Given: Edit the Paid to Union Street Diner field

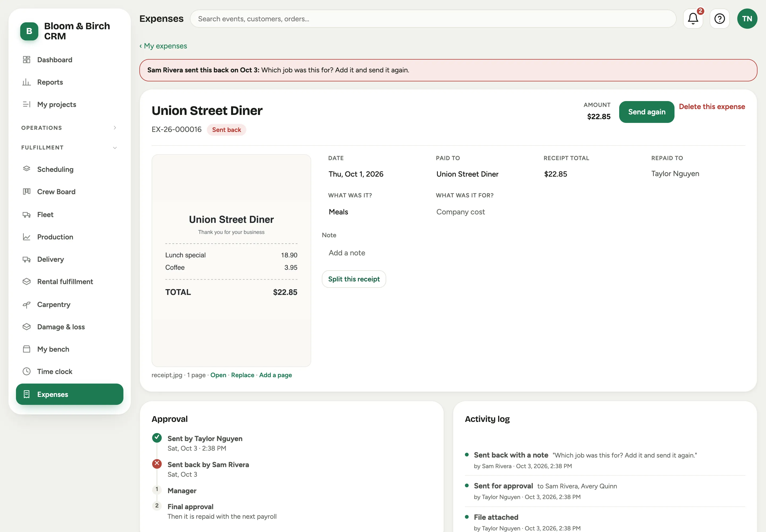Looking at the screenshot, I should click(467, 174).
